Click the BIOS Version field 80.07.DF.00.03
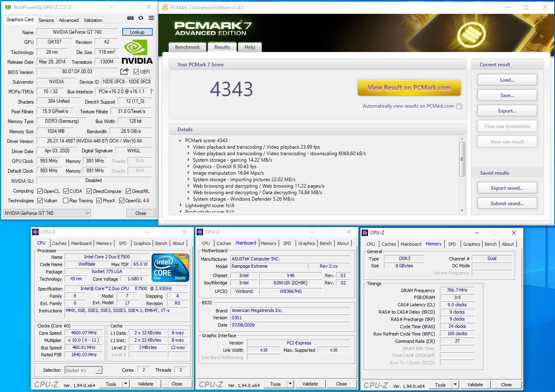This screenshot has height=392, width=555. click(77, 71)
